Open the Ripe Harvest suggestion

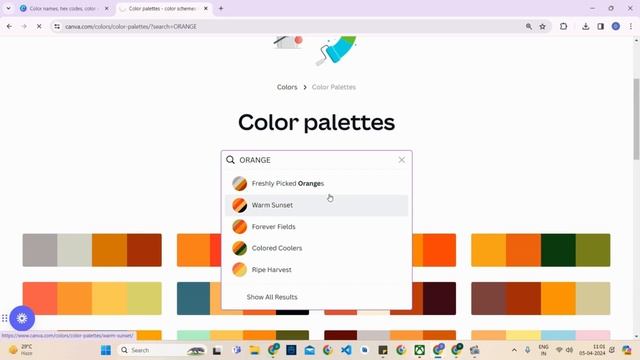(316, 270)
